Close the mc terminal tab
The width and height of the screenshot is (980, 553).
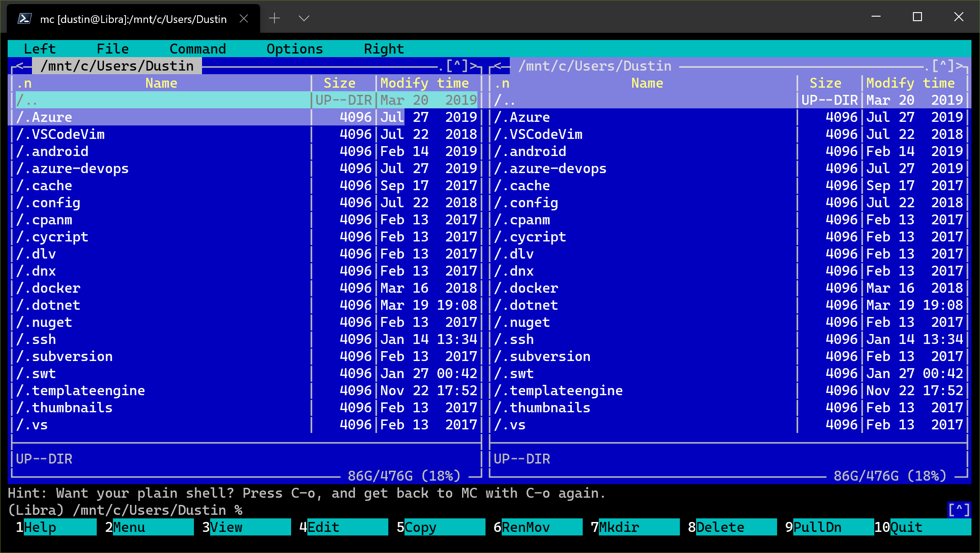click(x=244, y=18)
